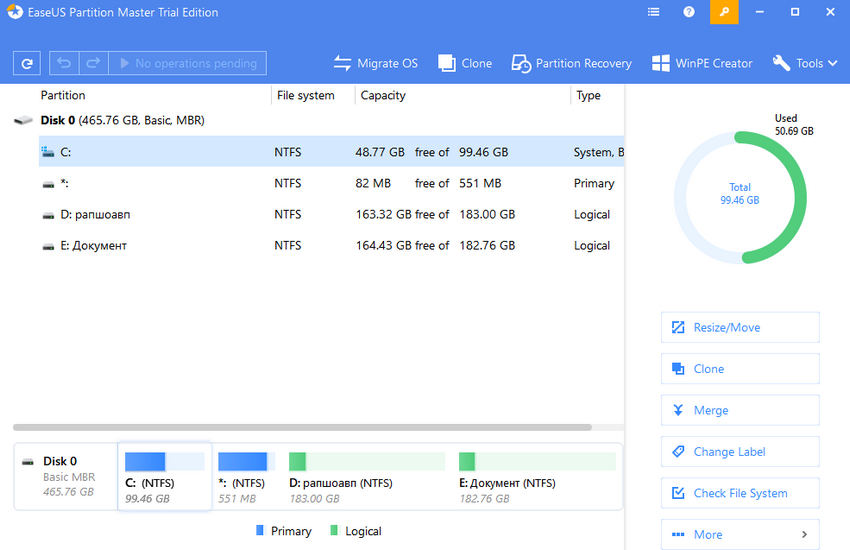This screenshot has height=550, width=850.
Task: Click the refresh disk information button
Action: click(x=27, y=63)
